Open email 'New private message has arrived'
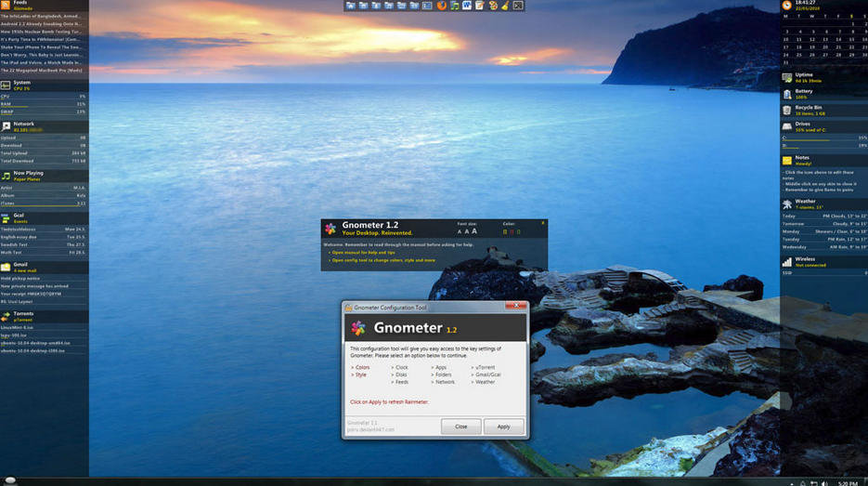This screenshot has width=868, height=486. click(x=35, y=286)
